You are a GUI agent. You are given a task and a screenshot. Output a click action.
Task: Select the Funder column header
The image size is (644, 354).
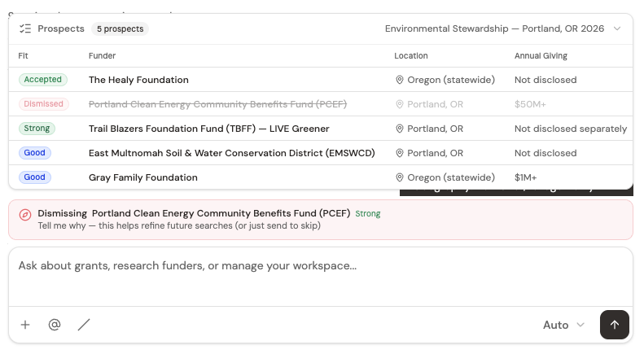pos(102,56)
